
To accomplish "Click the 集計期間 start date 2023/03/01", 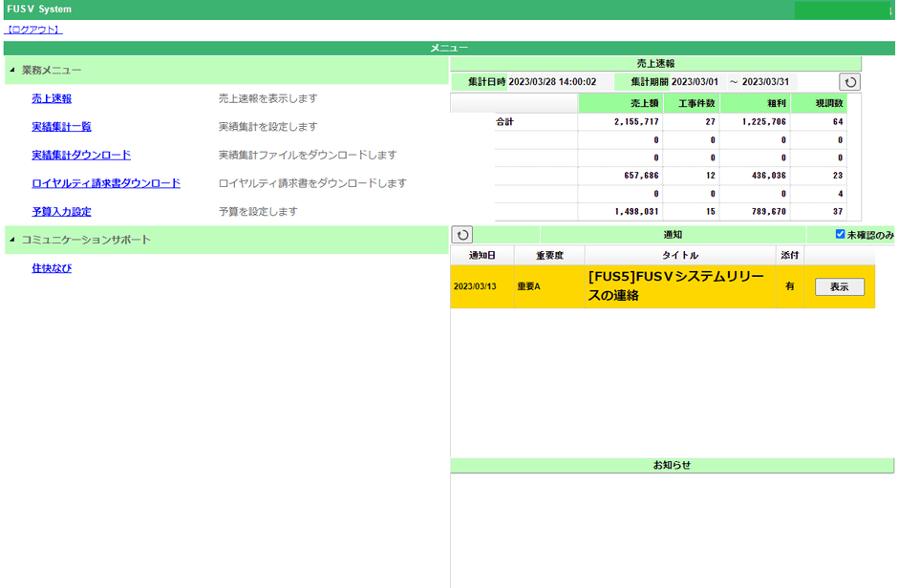I will pos(694,82).
